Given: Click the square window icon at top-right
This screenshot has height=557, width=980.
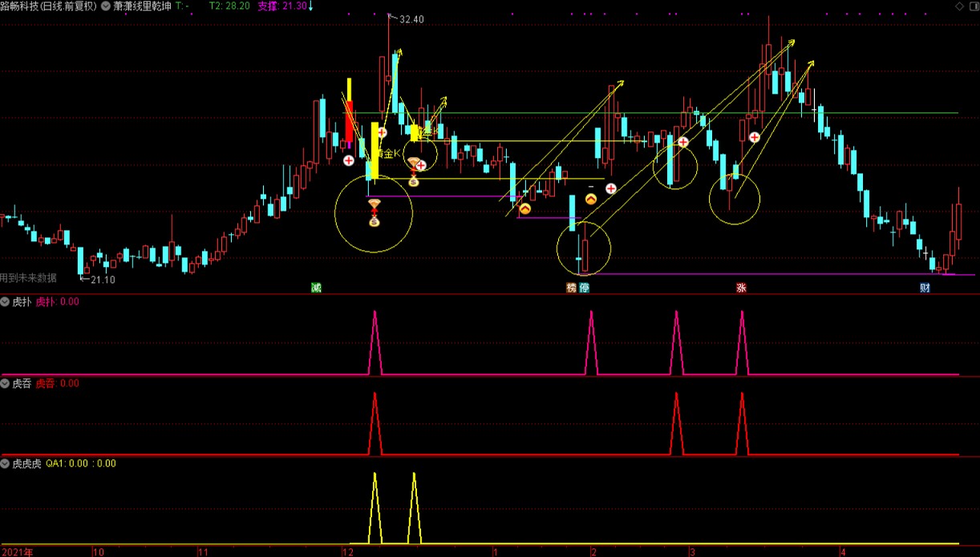Looking at the screenshot, I should pyautogui.click(x=973, y=6).
